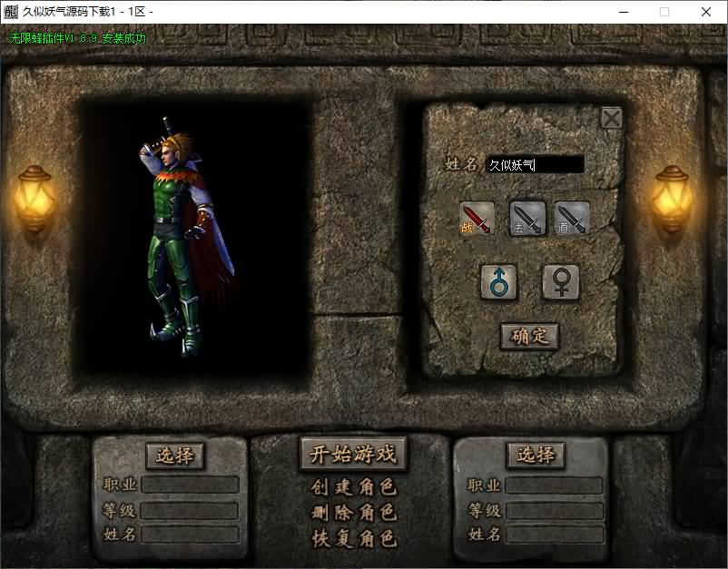Click the right slot 职业 field
728x569 pixels.
554,485
